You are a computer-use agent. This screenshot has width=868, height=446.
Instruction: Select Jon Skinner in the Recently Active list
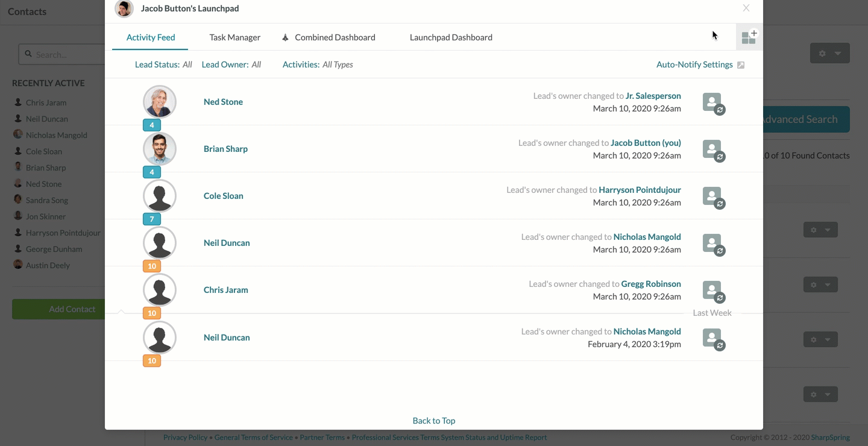tap(46, 216)
